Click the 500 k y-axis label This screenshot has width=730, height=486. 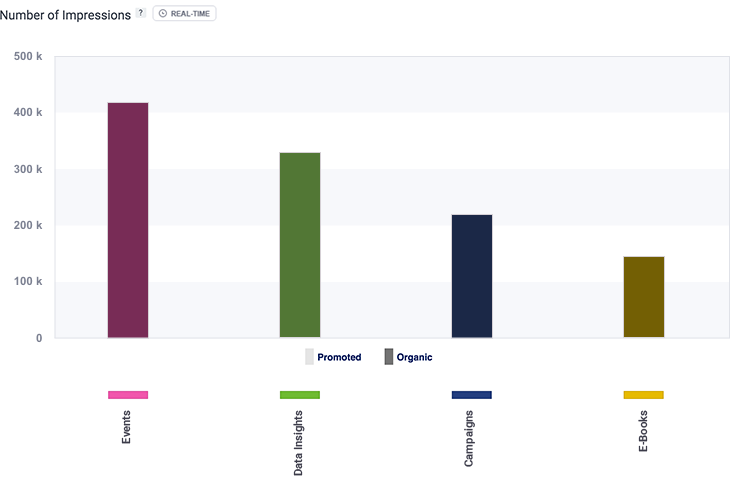click(27, 56)
